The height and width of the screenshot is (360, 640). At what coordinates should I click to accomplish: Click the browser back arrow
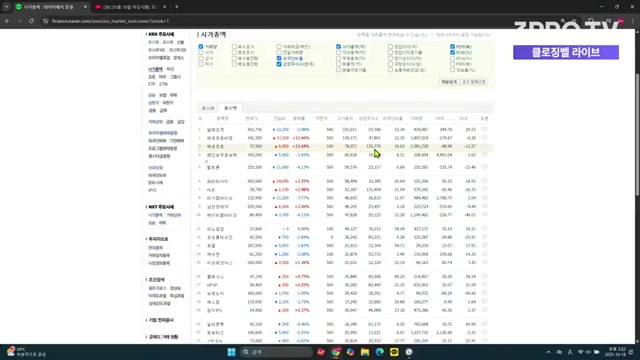(x=7, y=21)
